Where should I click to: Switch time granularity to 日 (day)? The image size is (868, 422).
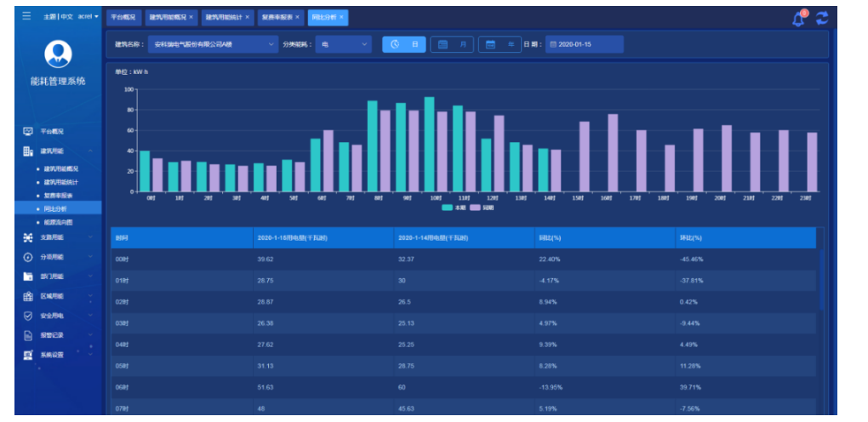[x=403, y=44]
